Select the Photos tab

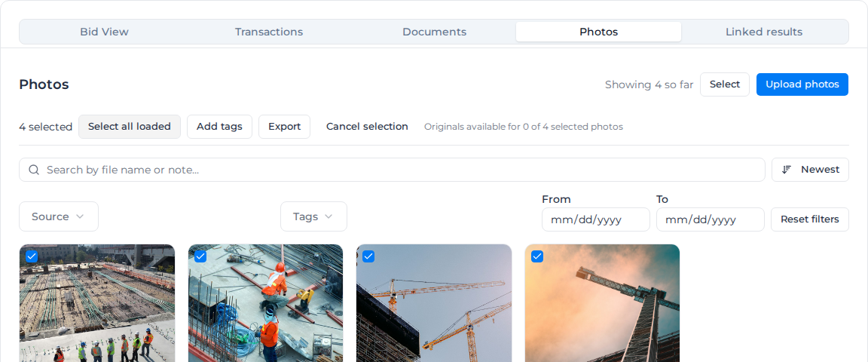pyautogui.click(x=598, y=32)
